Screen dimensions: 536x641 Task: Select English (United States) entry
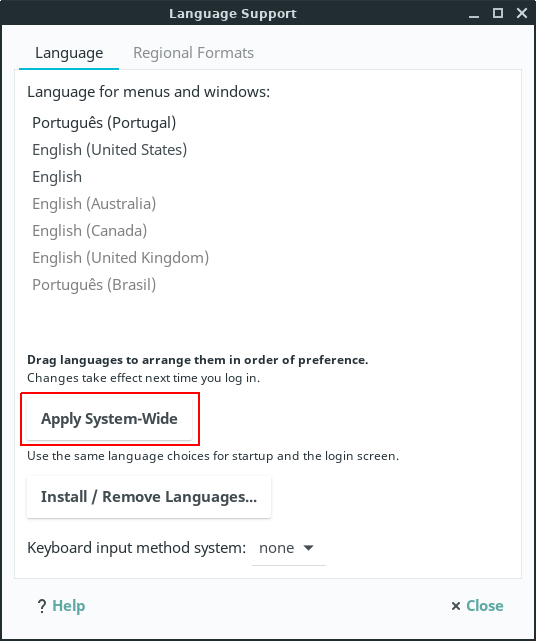(x=110, y=150)
